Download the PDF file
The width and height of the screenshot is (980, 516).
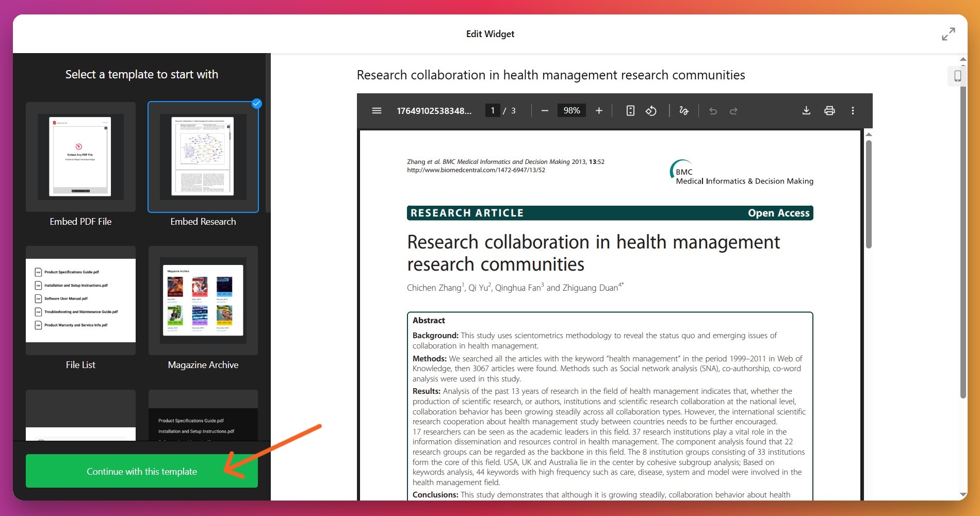click(x=806, y=111)
